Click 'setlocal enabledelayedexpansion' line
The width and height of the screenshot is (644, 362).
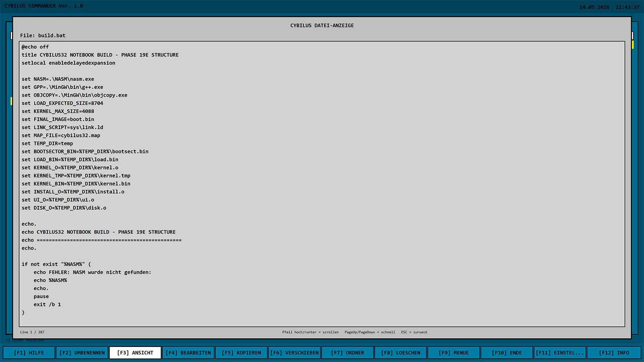pos(68,63)
